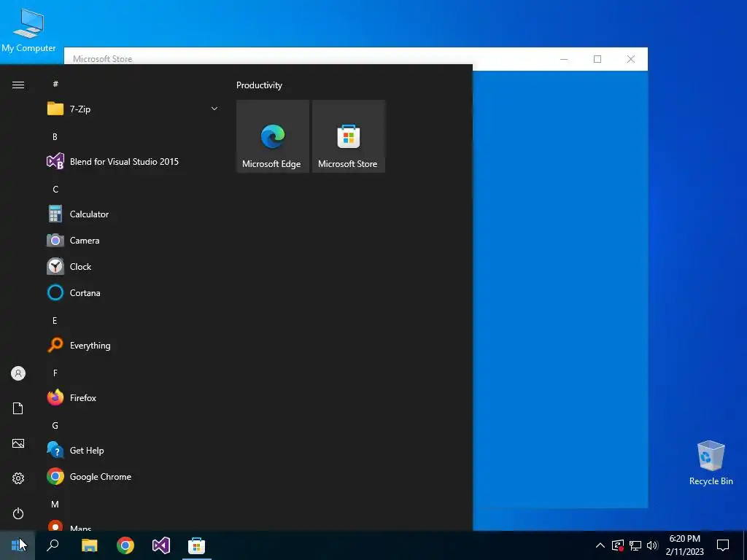Image resolution: width=747 pixels, height=560 pixels.
Task: Open the volume speaker tray icon
Action: (x=652, y=545)
